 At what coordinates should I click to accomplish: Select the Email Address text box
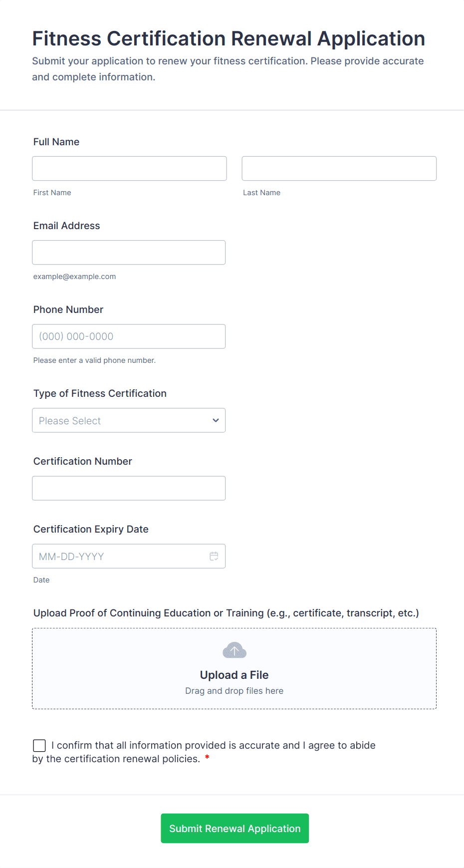129,253
